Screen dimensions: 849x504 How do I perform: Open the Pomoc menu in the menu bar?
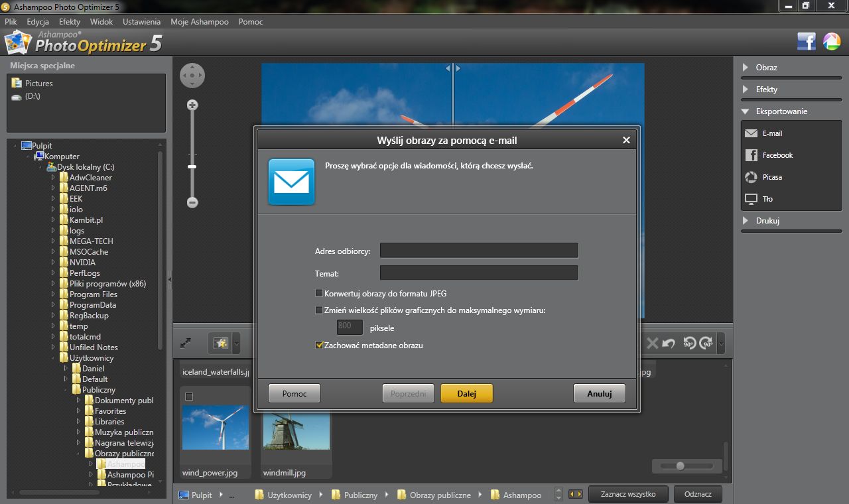tap(251, 22)
